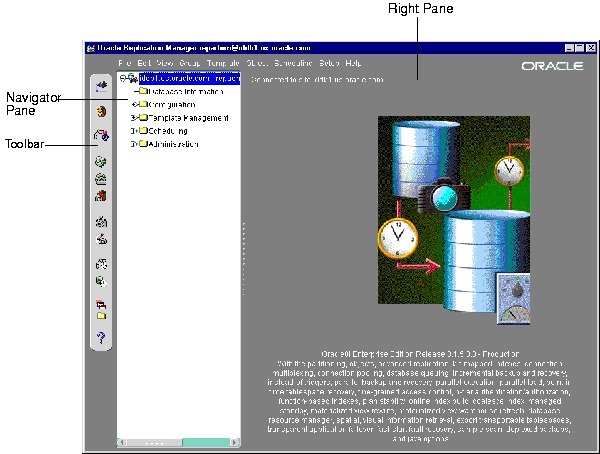Click the Administration folder icon in tree
Viewport: 600px width, 454px height.
coord(143,143)
